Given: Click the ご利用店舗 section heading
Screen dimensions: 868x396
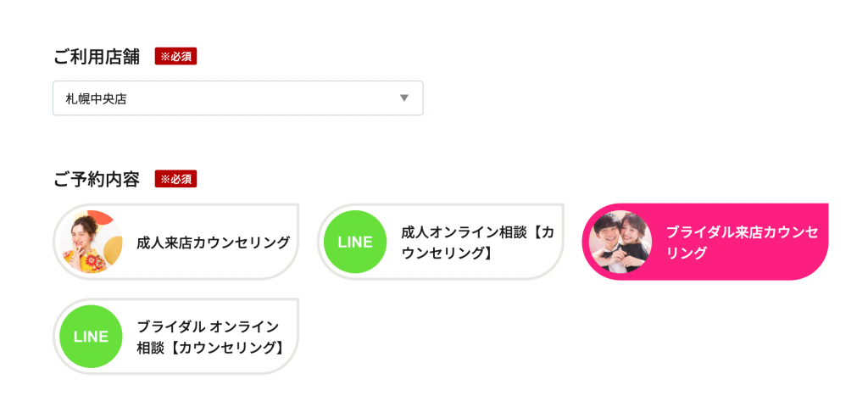Looking at the screenshot, I should pos(96,58).
